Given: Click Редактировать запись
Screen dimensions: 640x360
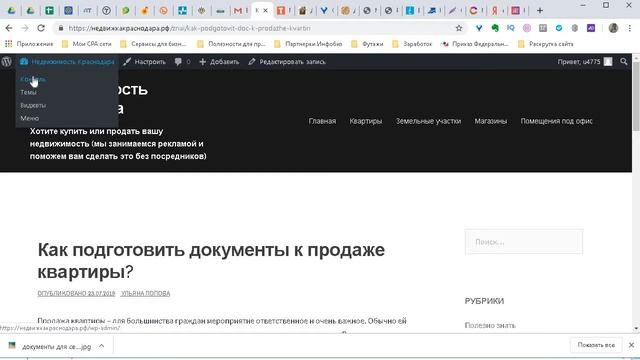Looking at the screenshot, I should tap(287, 62).
